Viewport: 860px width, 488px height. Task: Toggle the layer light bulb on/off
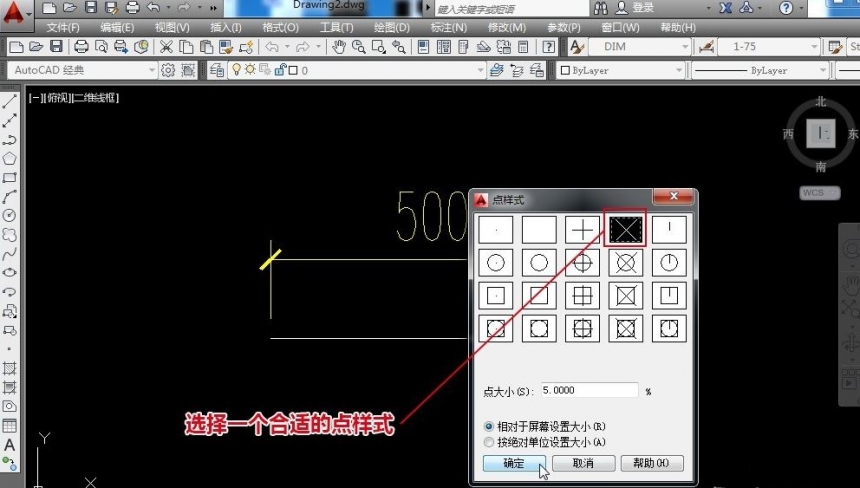pos(236,70)
